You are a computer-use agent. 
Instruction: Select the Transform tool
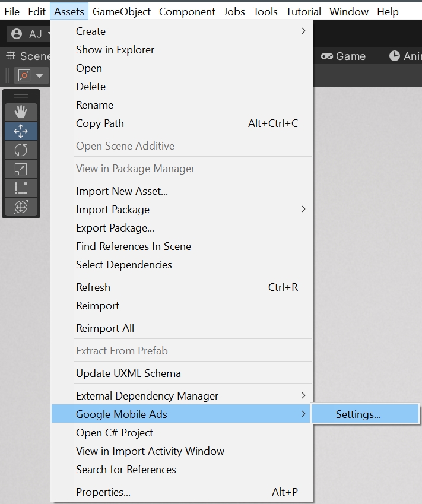pos(21,207)
